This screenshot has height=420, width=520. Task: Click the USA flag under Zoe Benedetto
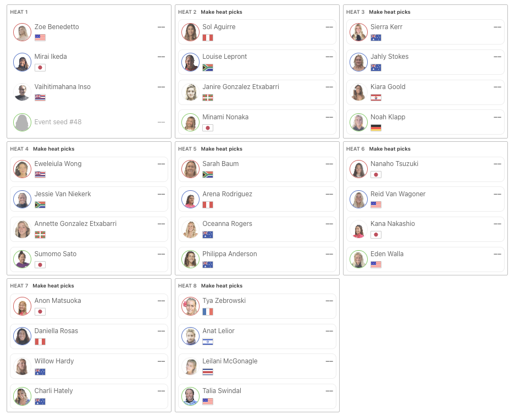(x=40, y=37)
